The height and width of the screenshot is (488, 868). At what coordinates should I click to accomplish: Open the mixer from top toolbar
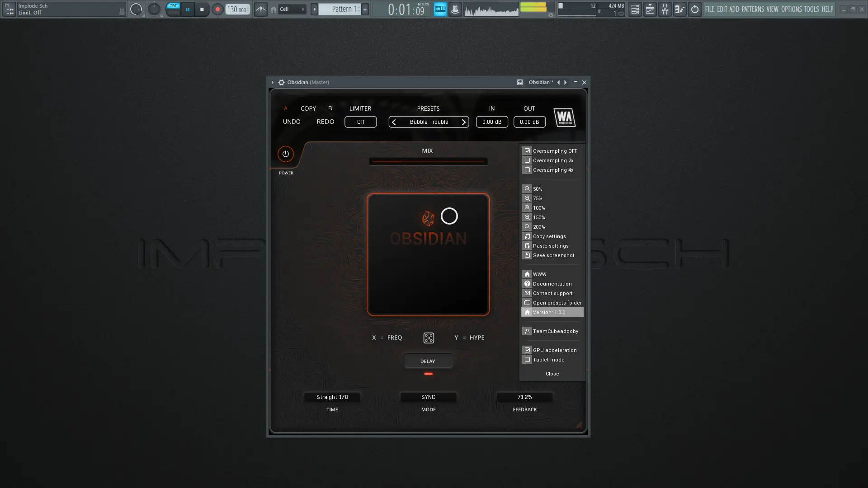point(665,9)
